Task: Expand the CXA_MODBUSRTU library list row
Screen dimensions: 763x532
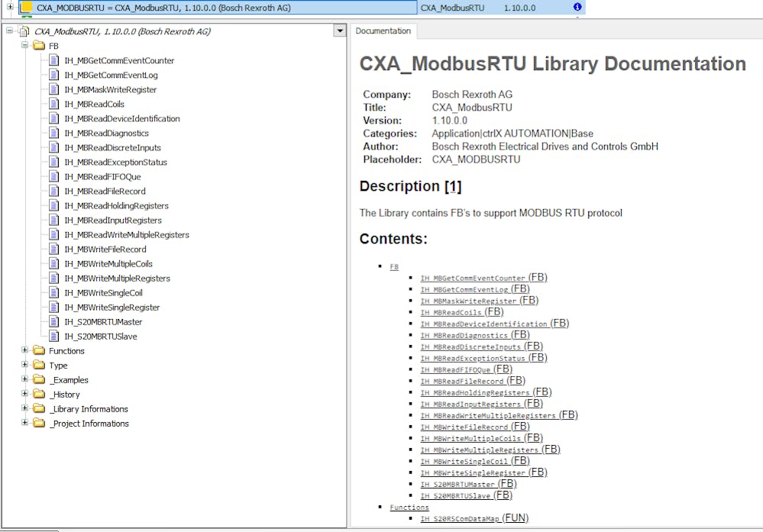Action: click(x=10, y=7)
